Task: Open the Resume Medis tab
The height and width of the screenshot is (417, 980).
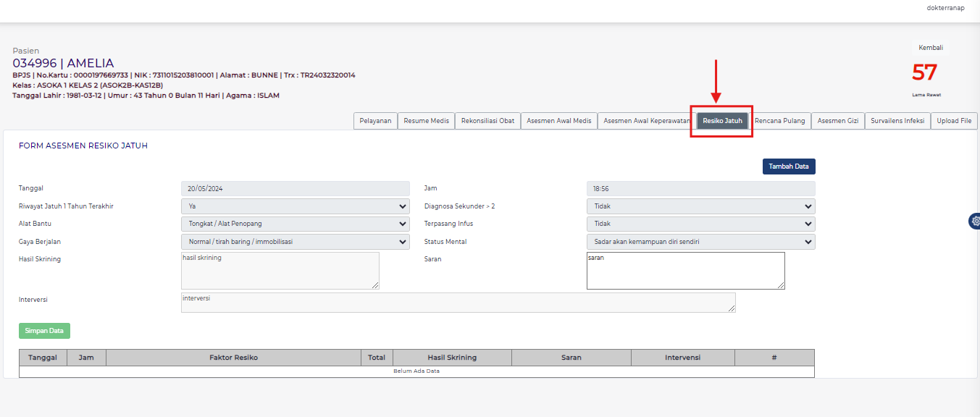Action: coord(426,121)
